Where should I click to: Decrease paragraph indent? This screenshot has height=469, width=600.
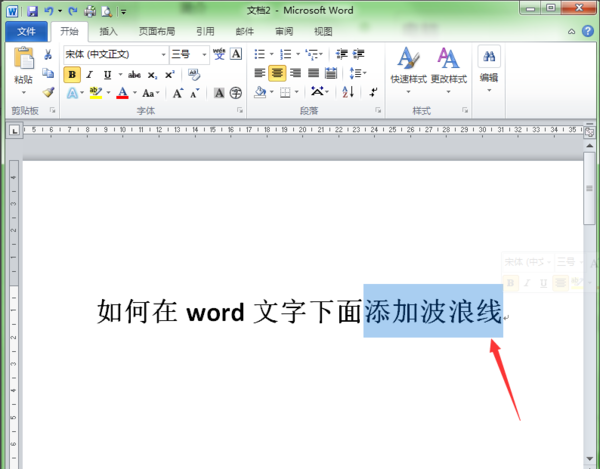(x=341, y=54)
